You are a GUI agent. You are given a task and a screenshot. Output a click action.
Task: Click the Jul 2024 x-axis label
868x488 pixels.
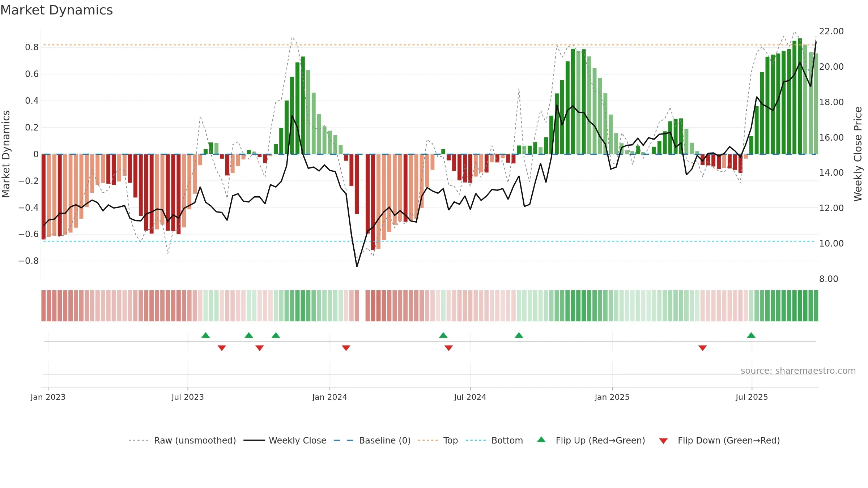[470, 397]
